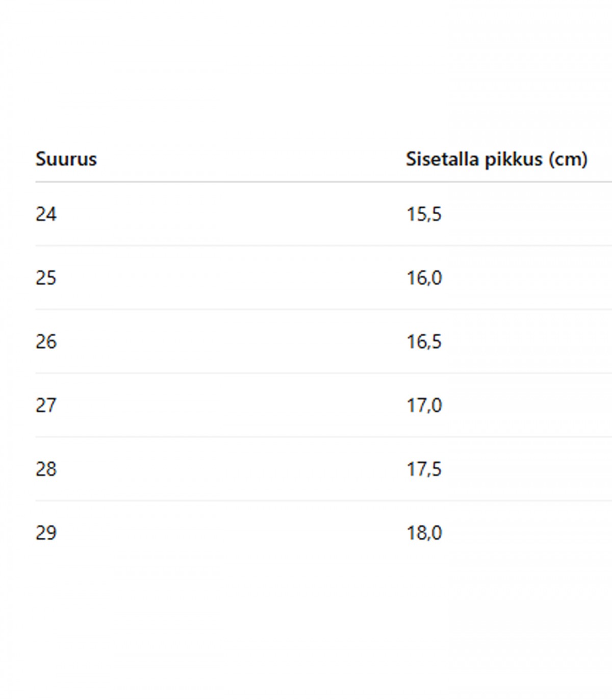Click the (cm) unit in header
Image resolution: width=612 pixels, height=700 pixels.
pyautogui.click(x=568, y=160)
